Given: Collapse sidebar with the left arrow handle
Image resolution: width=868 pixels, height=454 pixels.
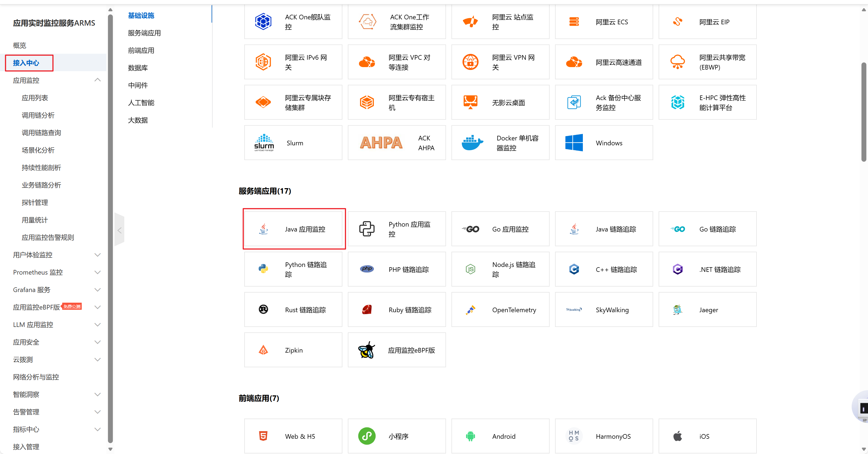Looking at the screenshot, I should click(119, 230).
